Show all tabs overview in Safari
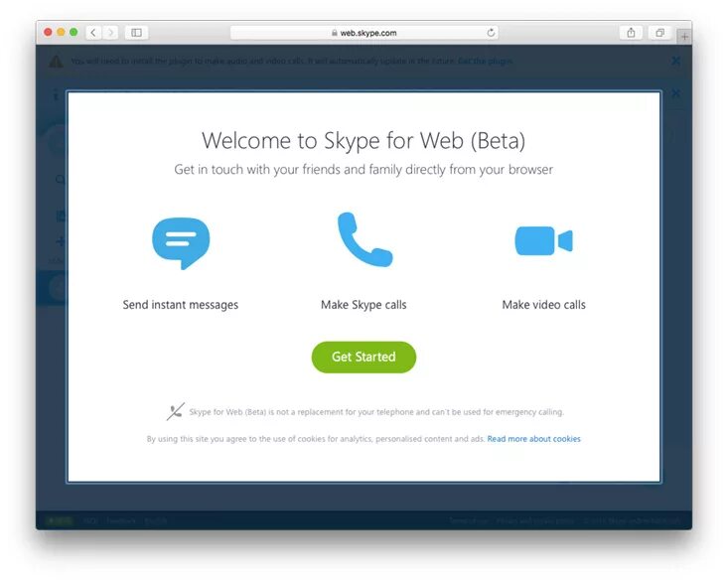 (x=659, y=33)
